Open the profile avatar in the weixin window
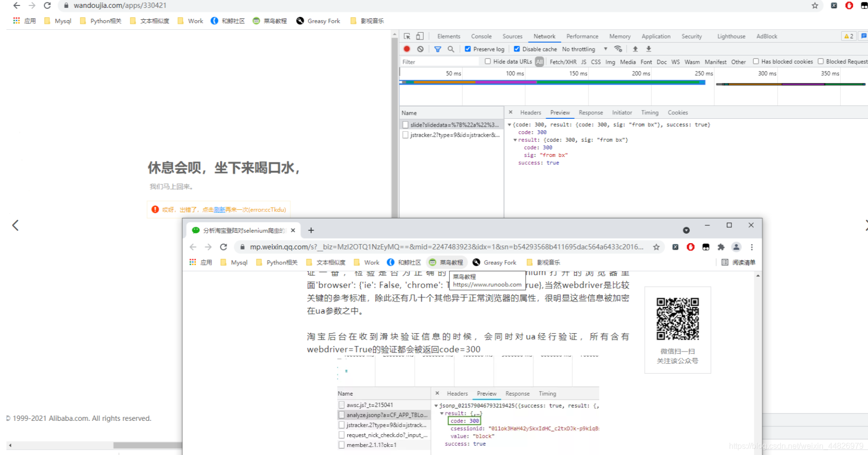 coord(736,247)
